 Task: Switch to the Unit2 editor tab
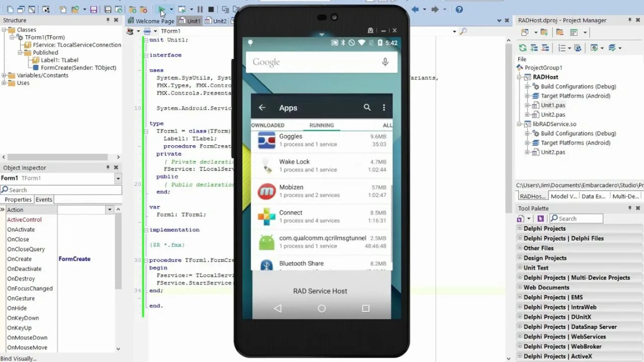point(217,21)
